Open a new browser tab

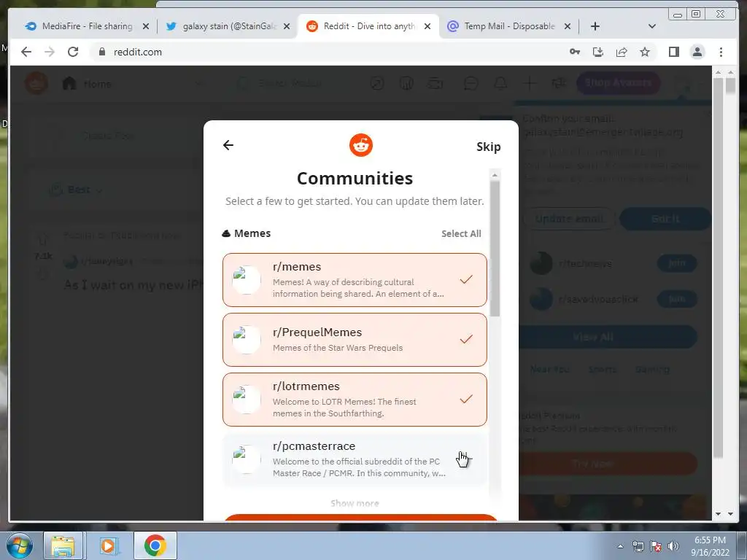pos(595,26)
